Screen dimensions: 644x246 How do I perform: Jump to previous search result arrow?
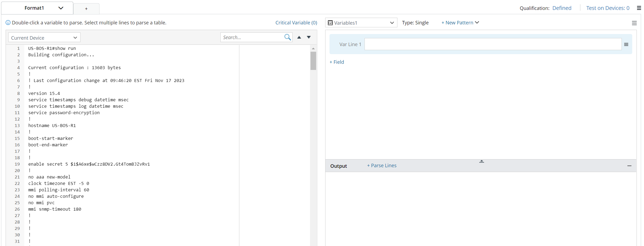299,37
